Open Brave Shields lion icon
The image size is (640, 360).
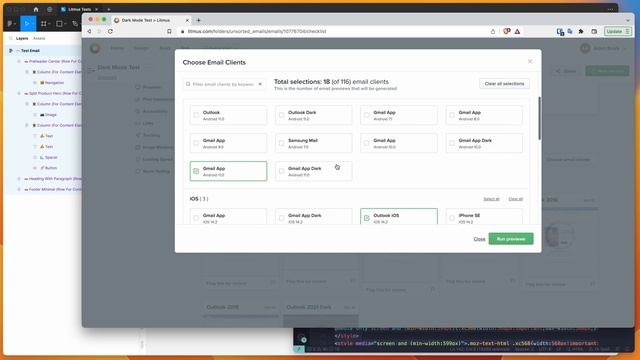tap(507, 31)
